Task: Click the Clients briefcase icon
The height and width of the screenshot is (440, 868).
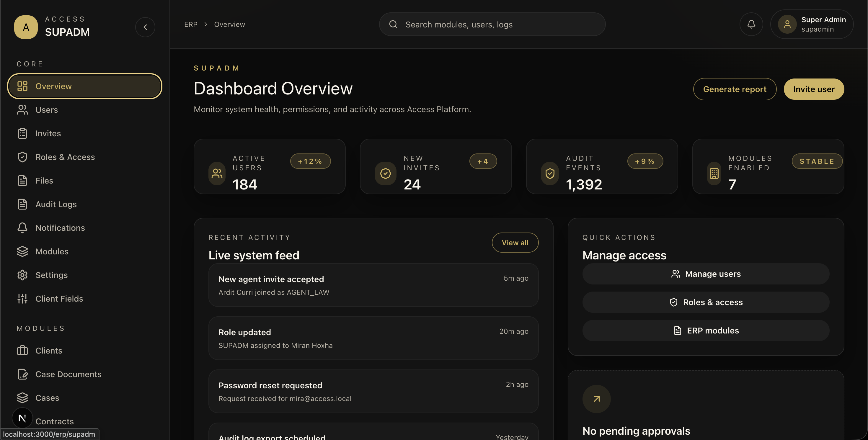Action: point(22,350)
